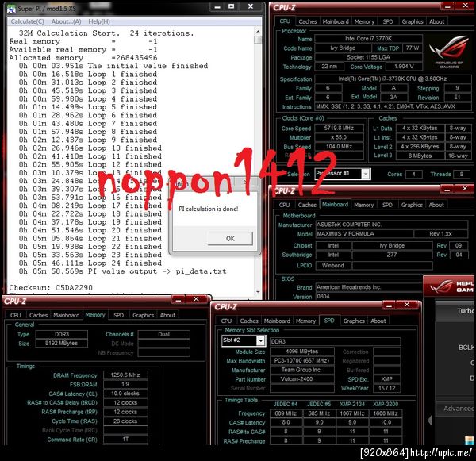Select the Caches tab in Mainboard CPU-Z window
476x461 pixels.
pos(307,205)
